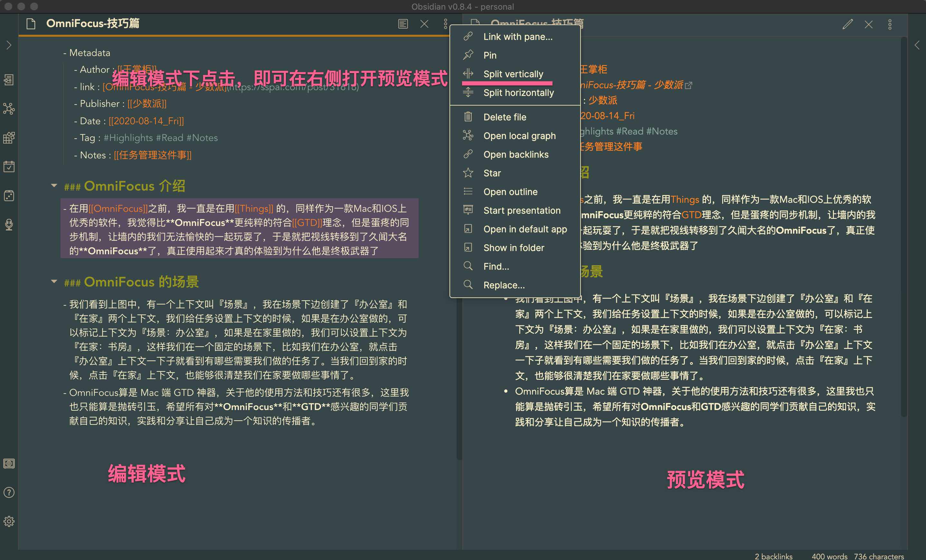
Task: Open today's daily note icon
Action: click(9, 166)
